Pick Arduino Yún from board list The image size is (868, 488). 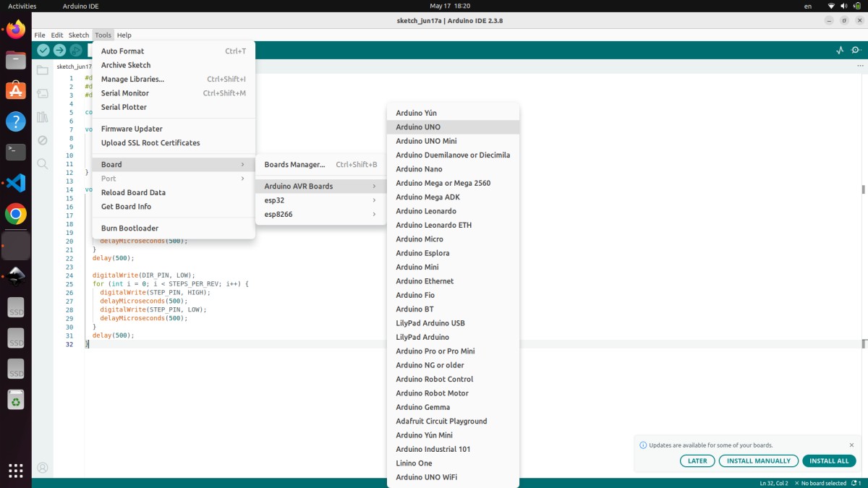[x=453, y=113]
